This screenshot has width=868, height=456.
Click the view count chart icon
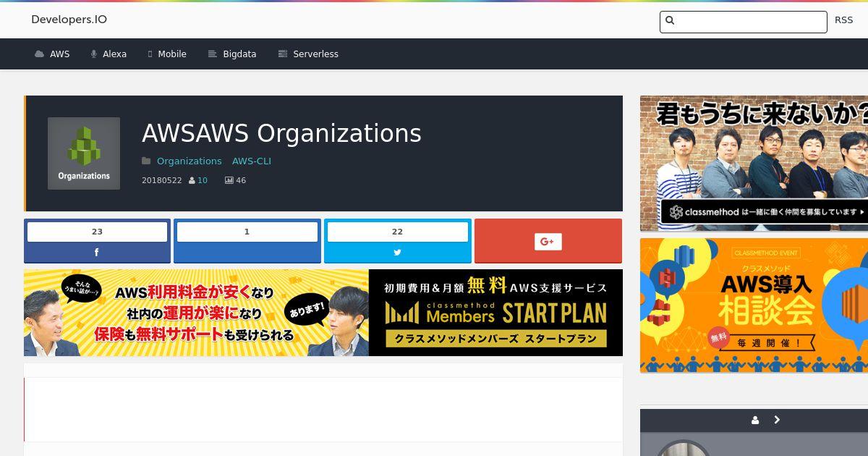pos(229,180)
